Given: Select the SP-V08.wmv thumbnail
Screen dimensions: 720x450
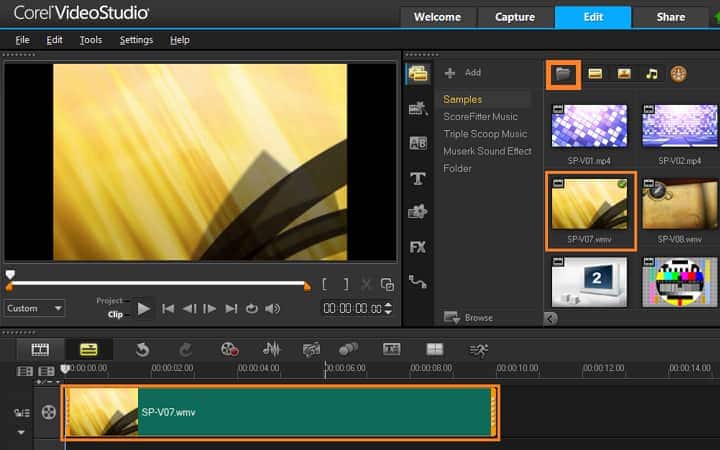Looking at the screenshot, I should click(x=679, y=205).
